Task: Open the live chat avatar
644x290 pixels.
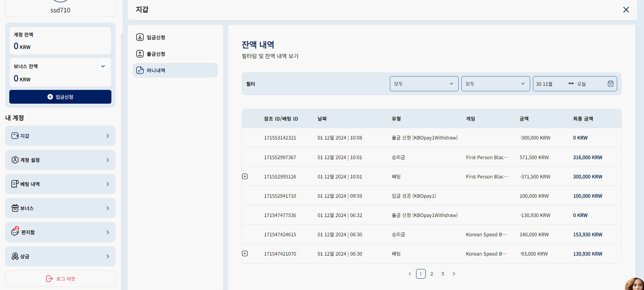Action: point(635,284)
